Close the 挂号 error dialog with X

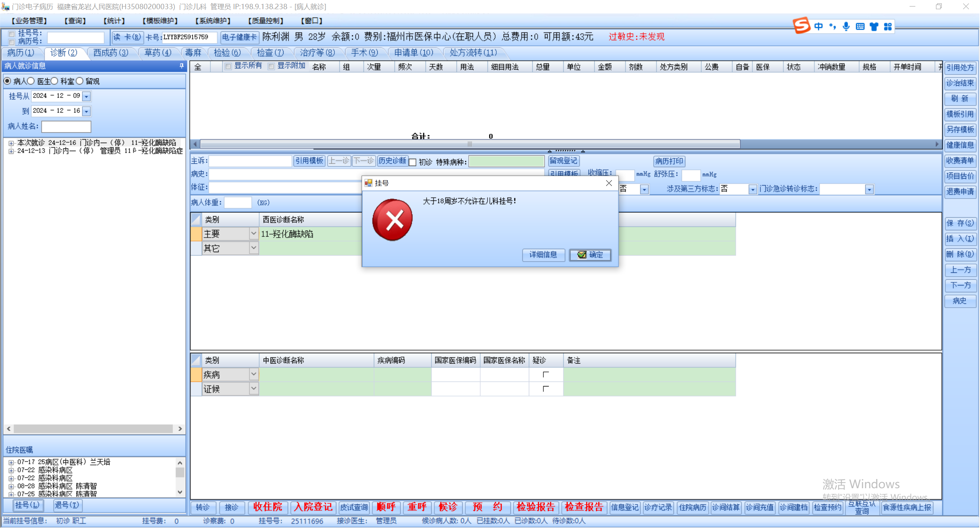point(608,183)
